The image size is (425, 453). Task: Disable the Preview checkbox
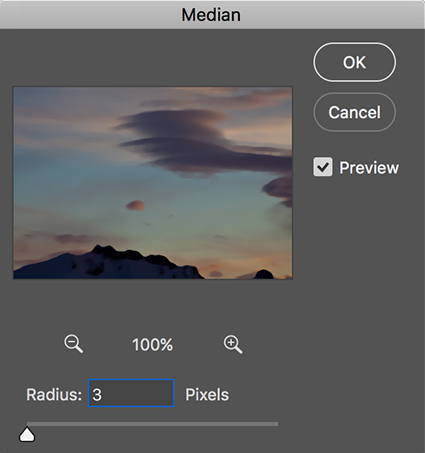(x=323, y=167)
